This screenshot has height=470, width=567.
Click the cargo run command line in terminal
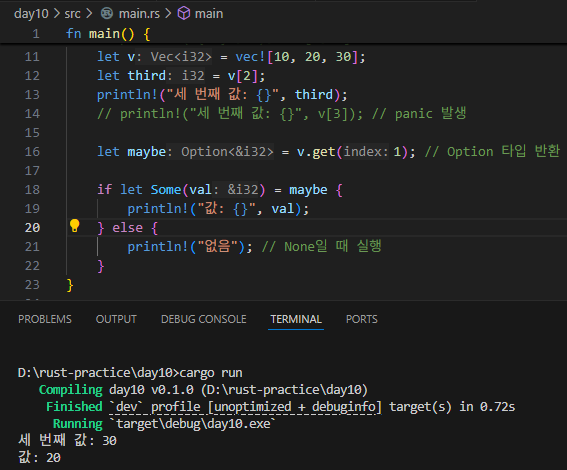(130, 373)
